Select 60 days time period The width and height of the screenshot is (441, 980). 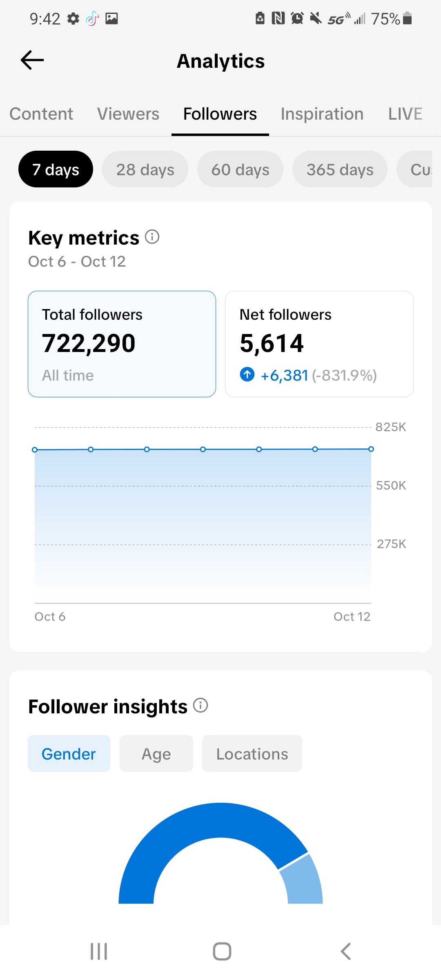pyautogui.click(x=240, y=169)
